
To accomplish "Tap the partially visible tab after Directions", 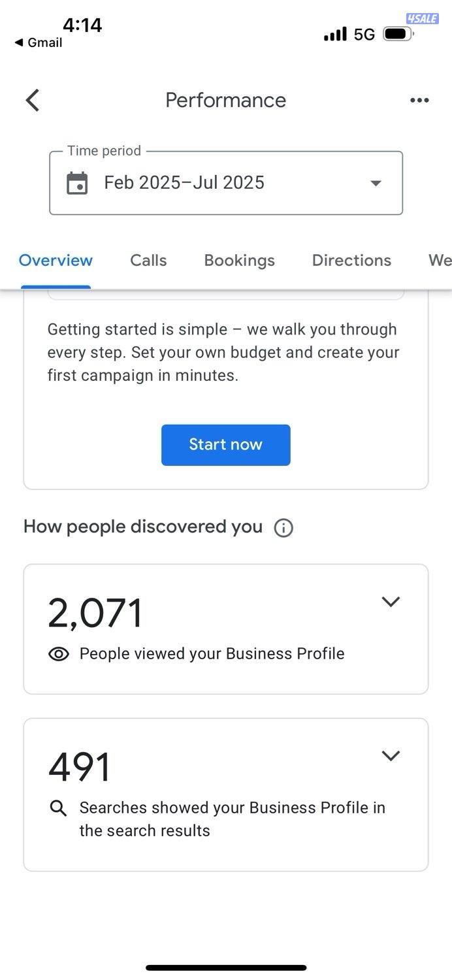I will [x=440, y=261].
